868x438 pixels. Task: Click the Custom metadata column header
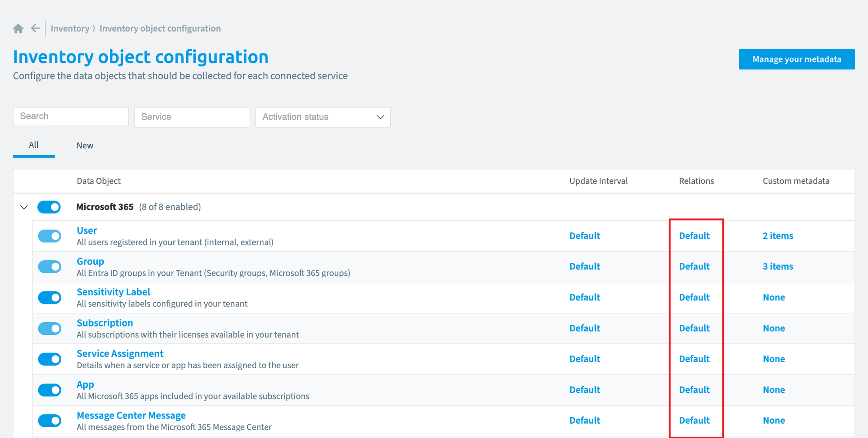tap(796, 181)
